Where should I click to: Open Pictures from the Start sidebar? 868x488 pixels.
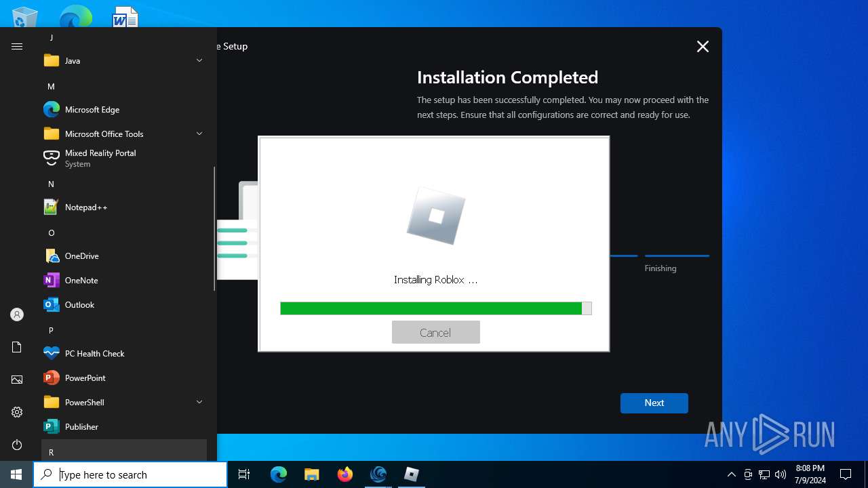17,380
